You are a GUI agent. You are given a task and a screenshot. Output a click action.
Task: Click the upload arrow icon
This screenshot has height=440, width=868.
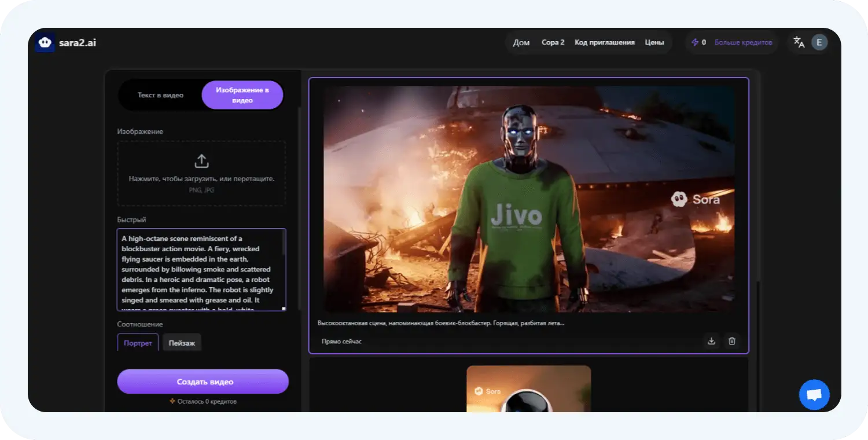click(201, 161)
